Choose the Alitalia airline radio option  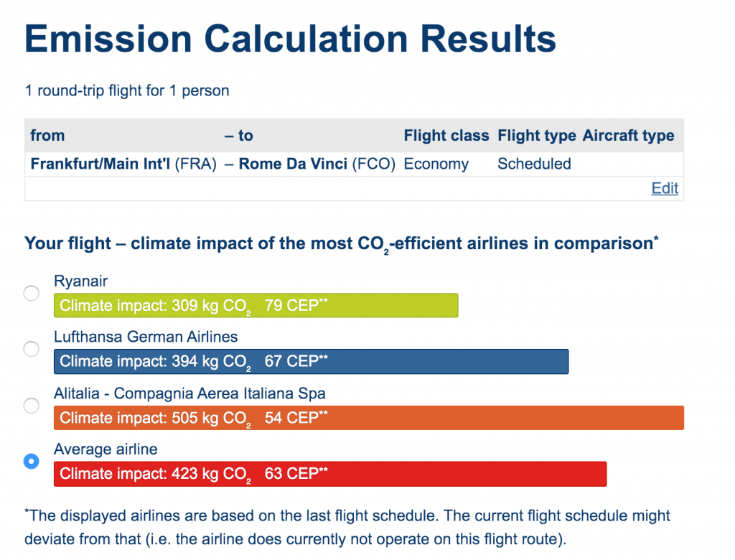pyautogui.click(x=32, y=405)
